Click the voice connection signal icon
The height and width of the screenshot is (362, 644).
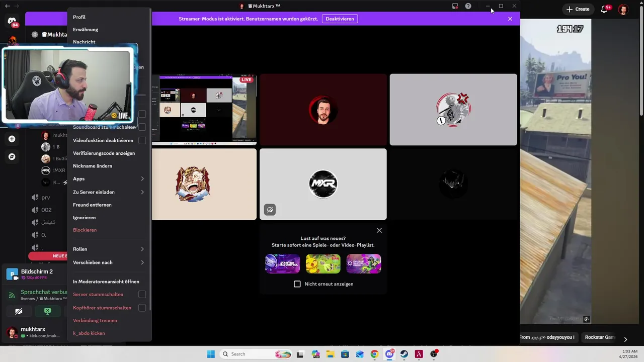click(12, 295)
